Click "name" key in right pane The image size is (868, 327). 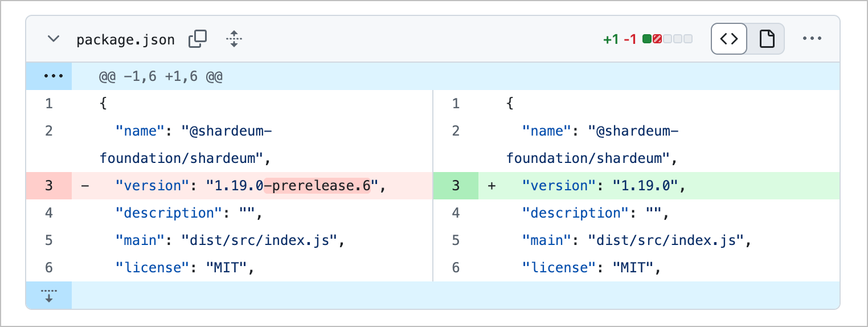point(547,131)
